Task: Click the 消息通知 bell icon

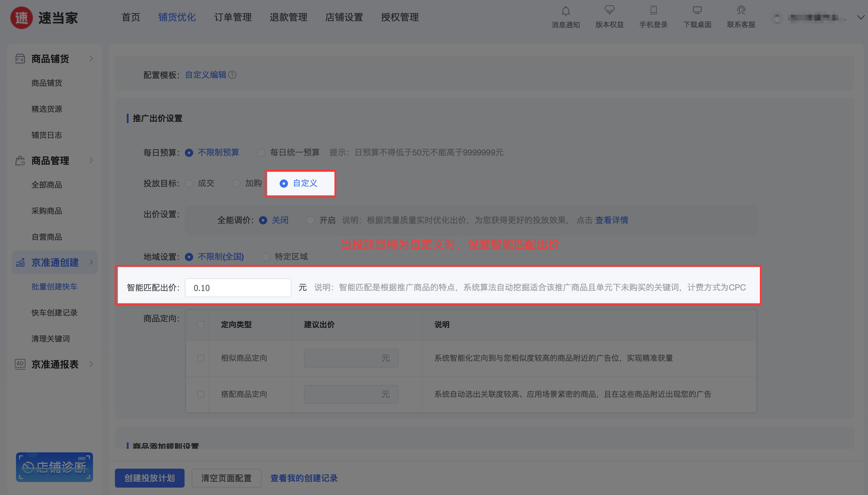Action: 565,11
